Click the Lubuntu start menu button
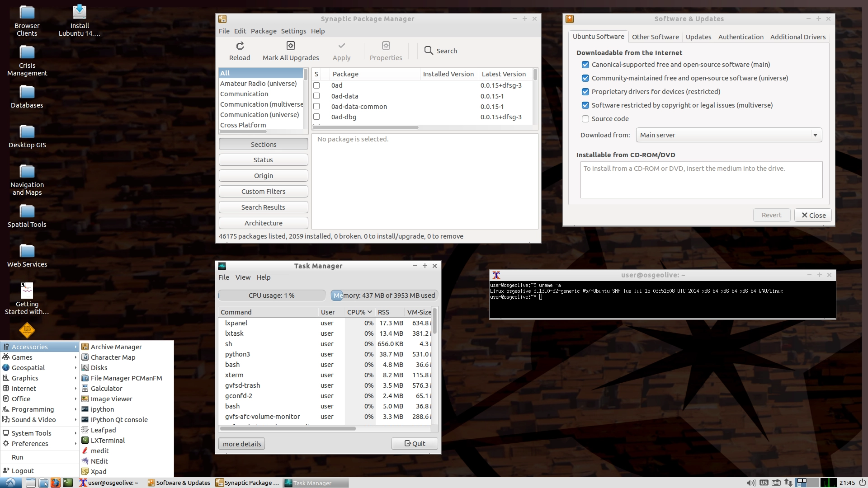The height and width of the screenshot is (488, 868). [10, 483]
